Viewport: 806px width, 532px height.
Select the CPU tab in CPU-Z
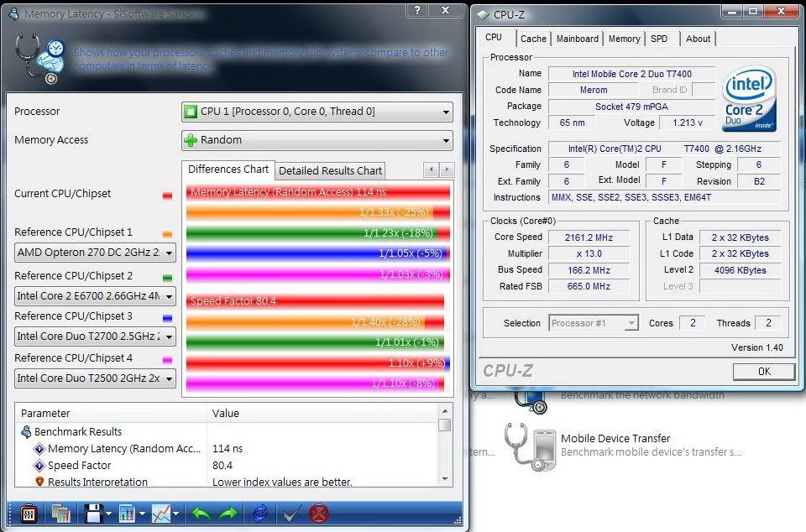[x=494, y=37]
